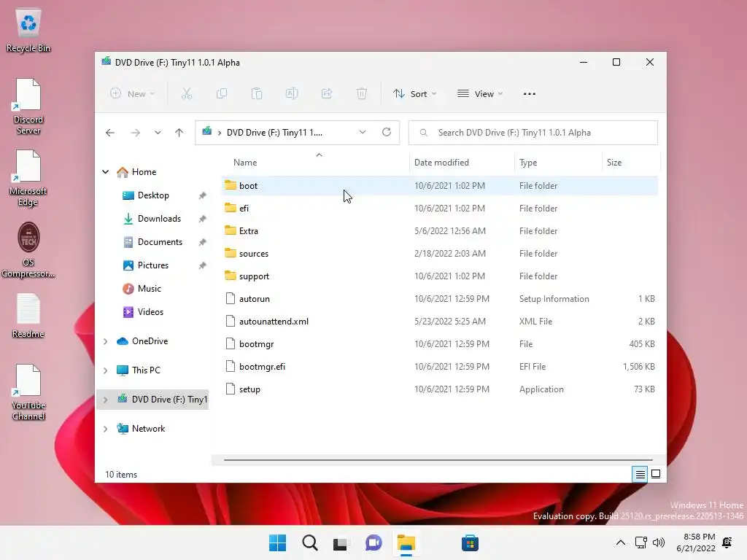Screen dimensions: 747x560
Task: Expand the DVD Drive tree node
Action: (105, 400)
